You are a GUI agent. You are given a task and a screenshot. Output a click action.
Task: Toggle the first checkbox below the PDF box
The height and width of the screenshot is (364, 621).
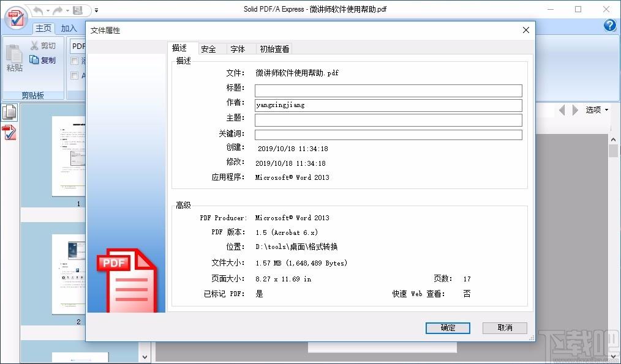click(x=74, y=61)
